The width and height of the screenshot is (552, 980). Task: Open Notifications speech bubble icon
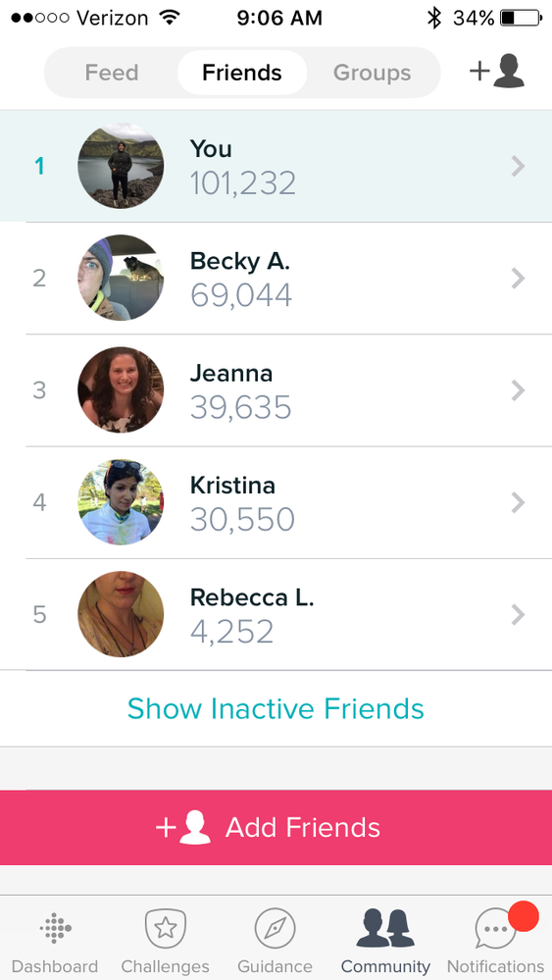496,930
